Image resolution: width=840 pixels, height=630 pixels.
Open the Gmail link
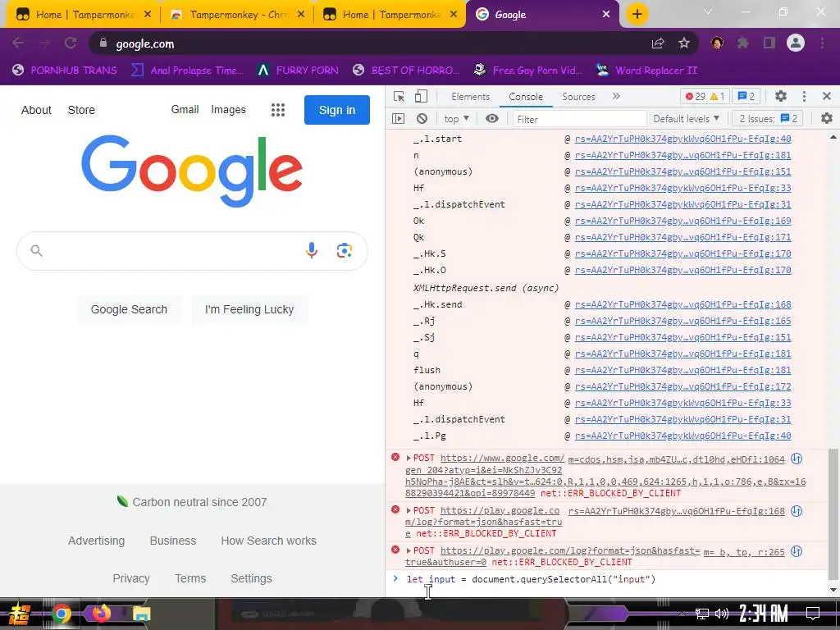pos(185,109)
